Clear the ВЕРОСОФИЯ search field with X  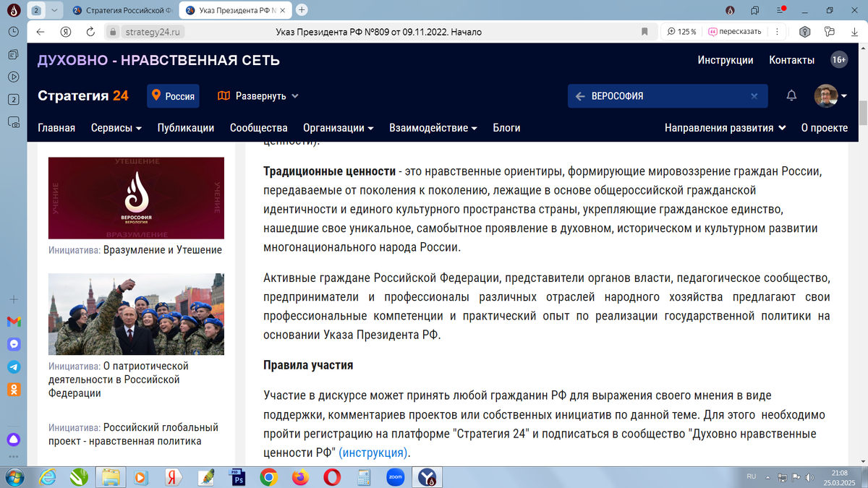pos(754,95)
